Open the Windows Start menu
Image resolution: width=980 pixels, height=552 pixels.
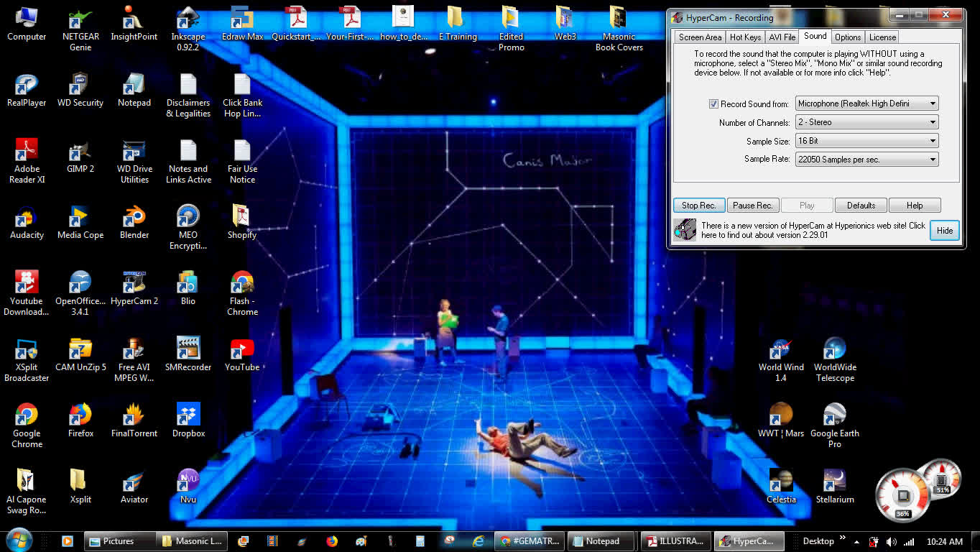tap(19, 540)
